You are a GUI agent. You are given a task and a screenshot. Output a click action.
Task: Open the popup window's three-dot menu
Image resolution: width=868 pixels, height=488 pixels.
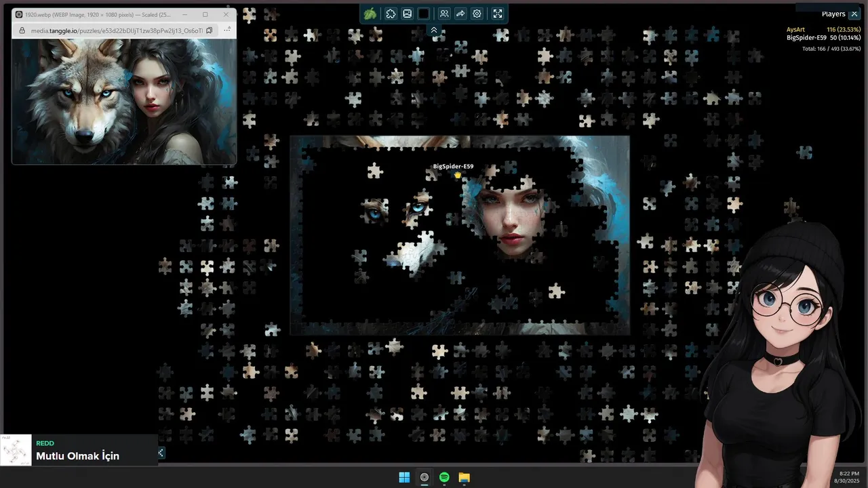pos(227,30)
